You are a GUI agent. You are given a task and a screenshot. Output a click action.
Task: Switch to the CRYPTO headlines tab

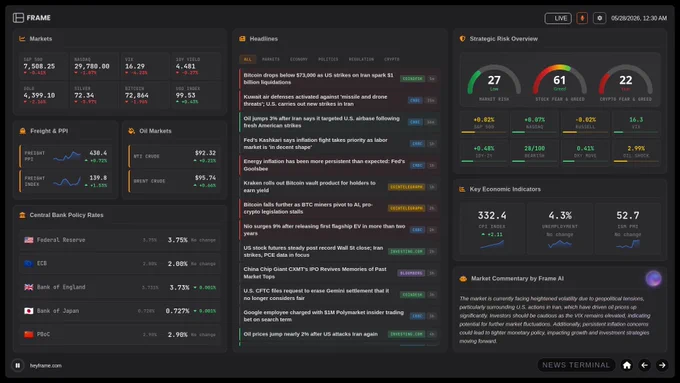(x=392, y=59)
